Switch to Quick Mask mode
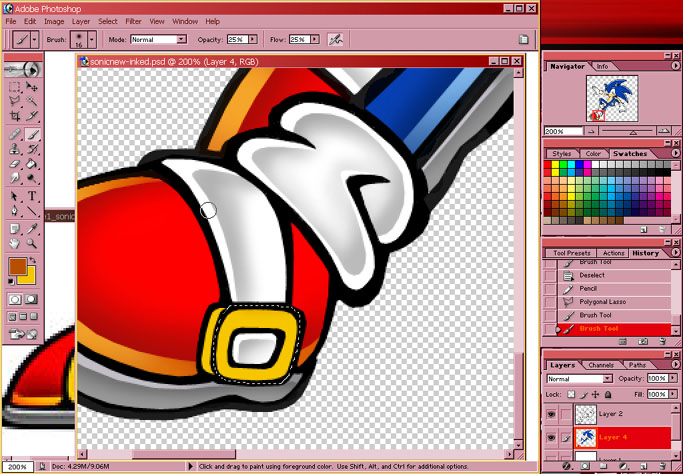The image size is (683, 474). 31,299
